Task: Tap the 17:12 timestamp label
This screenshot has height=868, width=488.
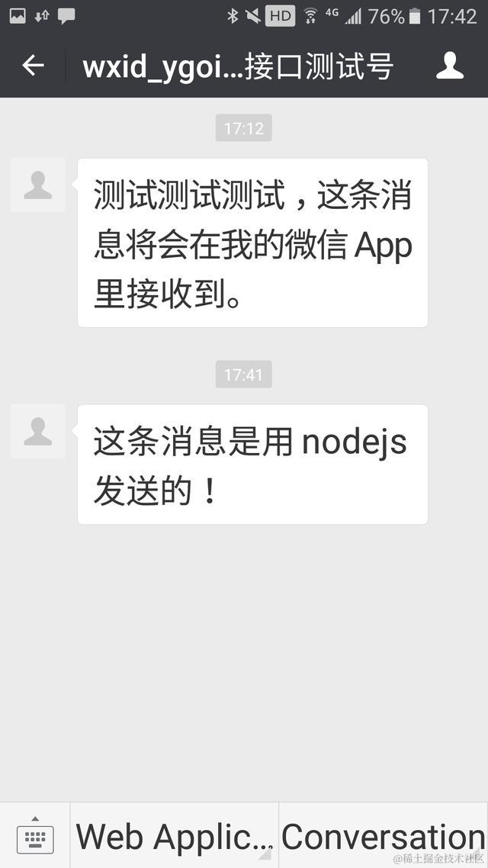Action: click(243, 128)
